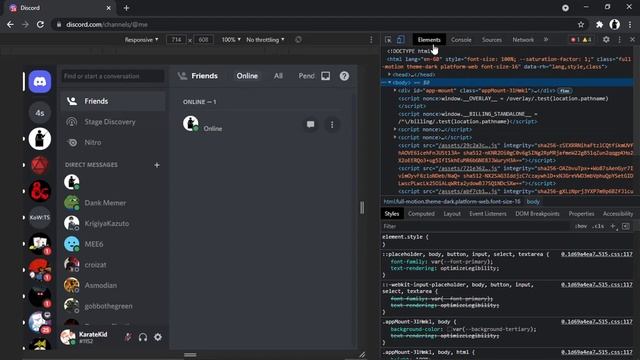
Task: Create a new DM with the plus icon
Action: point(157,165)
